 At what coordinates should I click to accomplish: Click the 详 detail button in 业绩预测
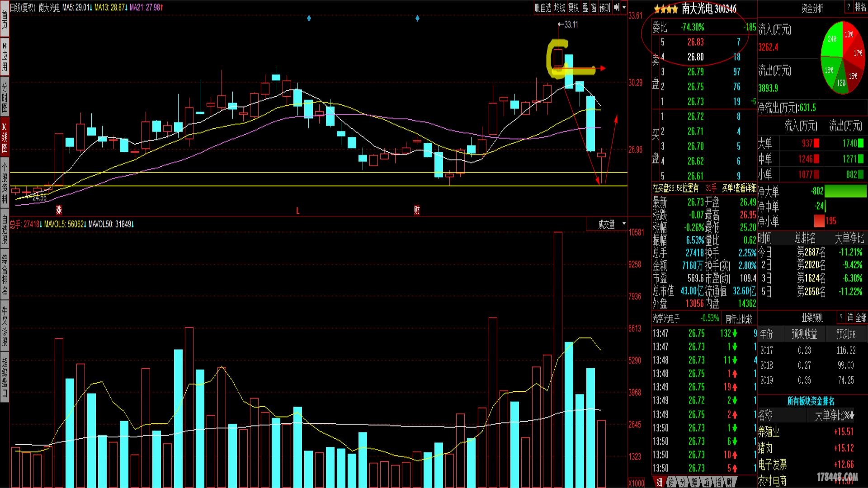pyautogui.click(x=850, y=318)
